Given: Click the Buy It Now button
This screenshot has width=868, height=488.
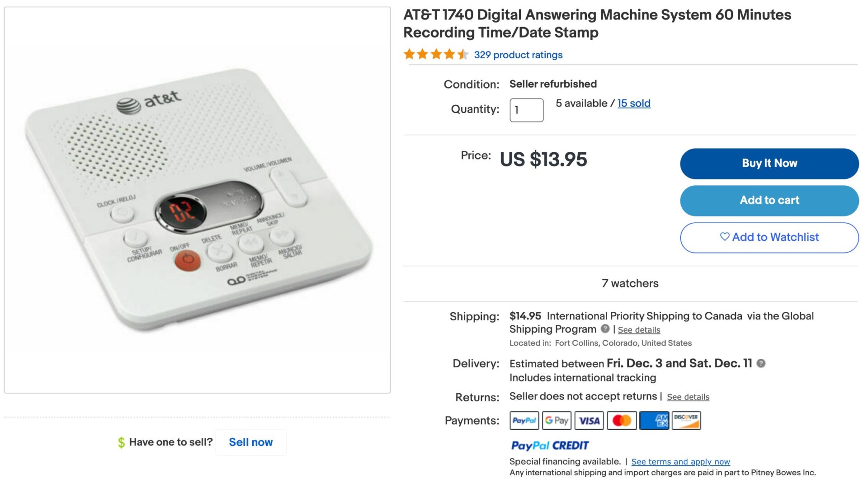Looking at the screenshot, I should (769, 163).
